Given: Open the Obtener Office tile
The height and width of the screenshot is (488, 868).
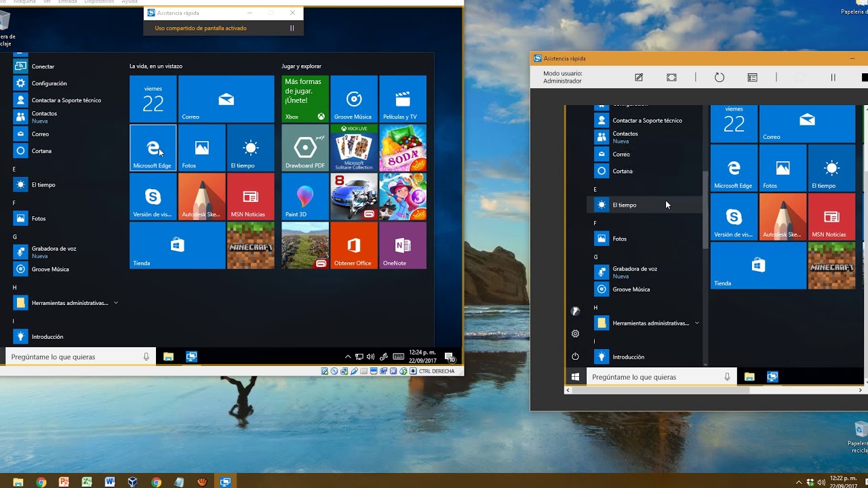Looking at the screenshot, I should pyautogui.click(x=353, y=245).
